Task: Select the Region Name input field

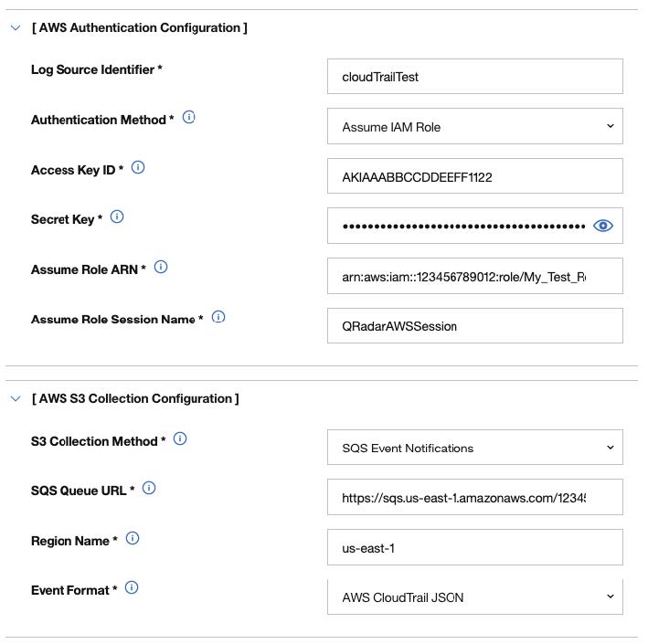Action: (x=475, y=548)
